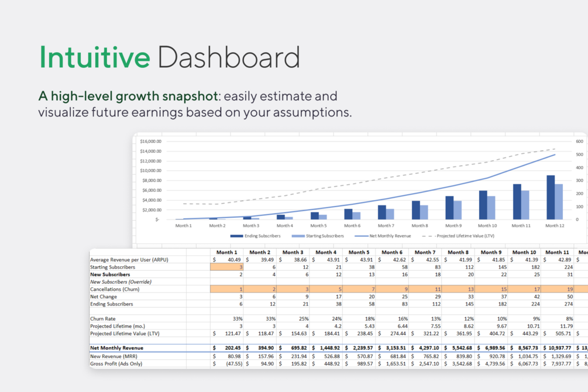This screenshot has height=392, width=588.
Task: Click the New Revenue value 1,034.75
Action: [528, 356]
